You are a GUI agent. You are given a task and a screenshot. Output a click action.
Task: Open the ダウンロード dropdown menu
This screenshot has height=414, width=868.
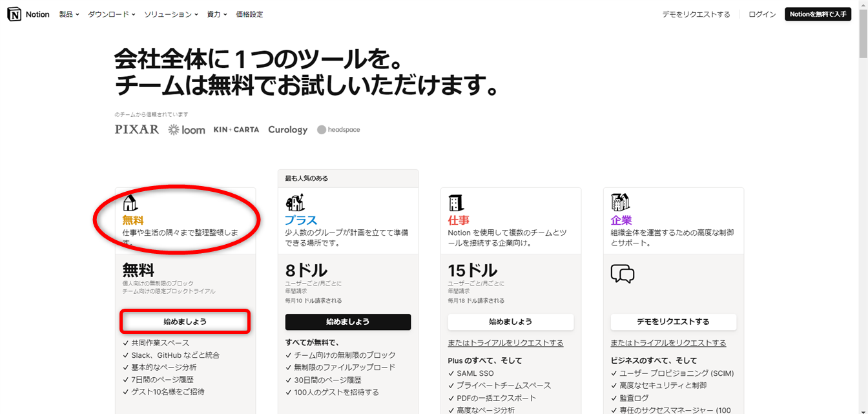coord(111,14)
